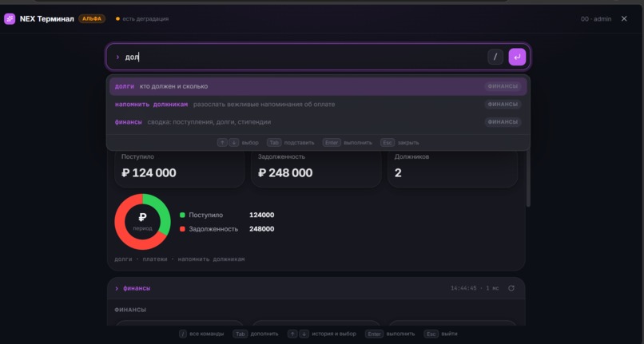Click the legend value 124000
Screen dimensions: 644x344
(261, 215)
